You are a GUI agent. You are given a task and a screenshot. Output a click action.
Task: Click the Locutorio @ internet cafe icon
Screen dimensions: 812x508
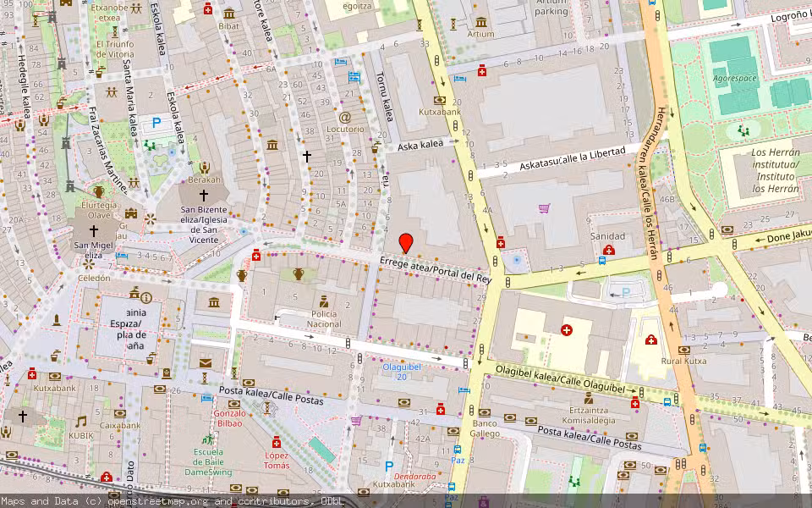coord(345,117)
